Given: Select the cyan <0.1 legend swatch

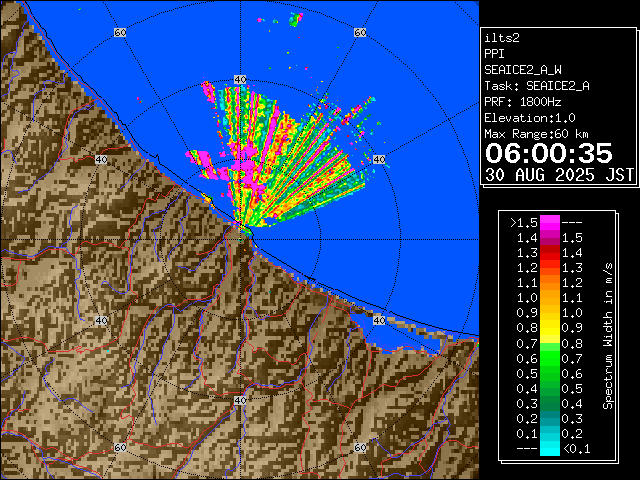Looking at the screenshot, I should (549, 449).
